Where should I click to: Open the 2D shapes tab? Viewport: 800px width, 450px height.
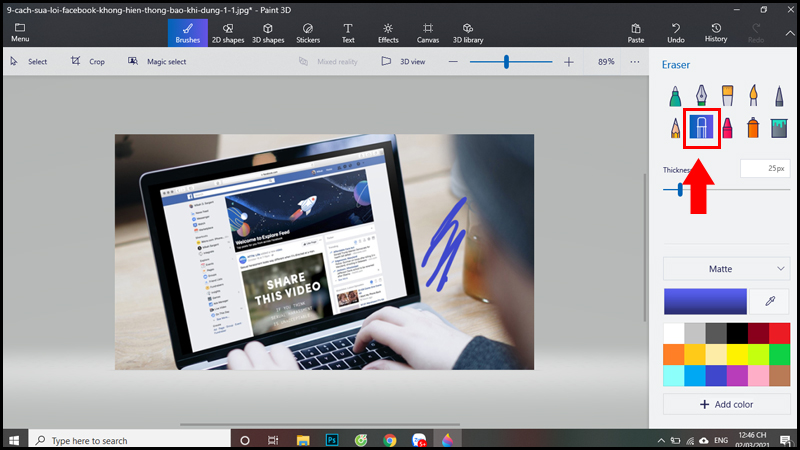point(228,33)
